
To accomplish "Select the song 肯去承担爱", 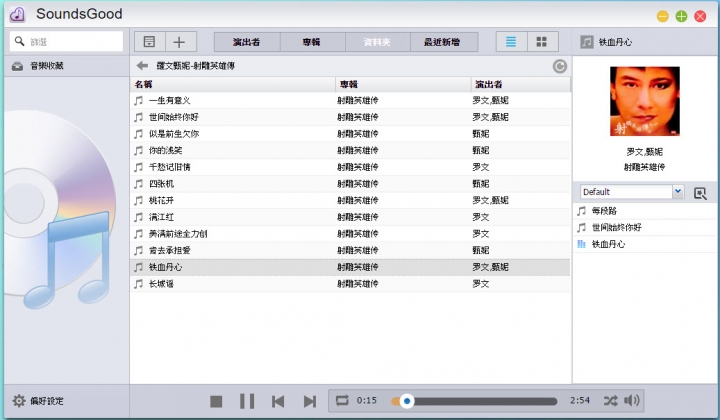I will click(350, 250).
